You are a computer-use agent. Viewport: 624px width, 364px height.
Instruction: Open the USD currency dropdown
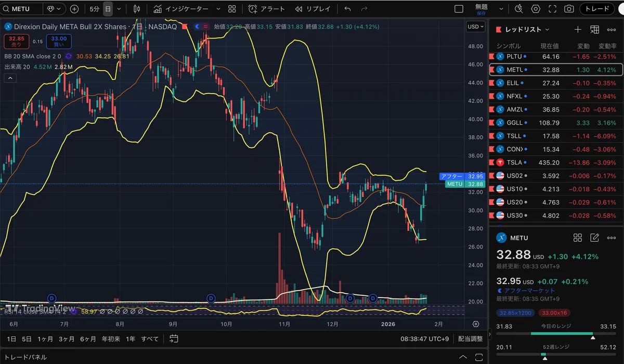click(x=475, y=27)
